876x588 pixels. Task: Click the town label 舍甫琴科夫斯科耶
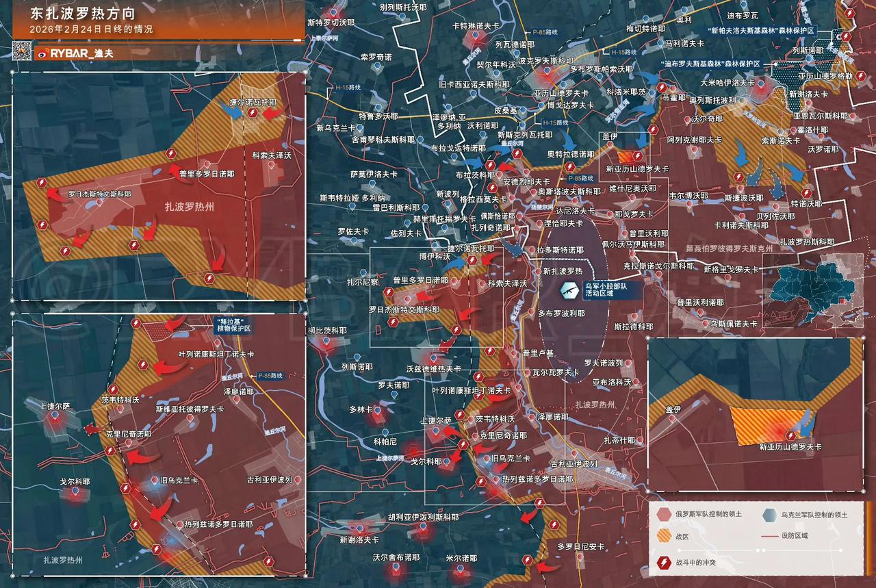[x=382, y=139]
